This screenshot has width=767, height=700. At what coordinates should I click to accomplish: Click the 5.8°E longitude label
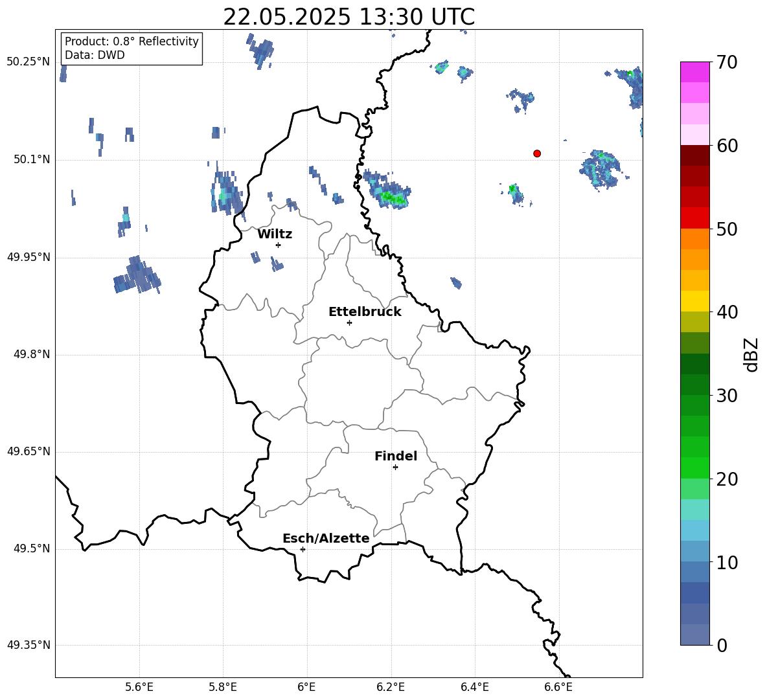click(x=223, y=687)
